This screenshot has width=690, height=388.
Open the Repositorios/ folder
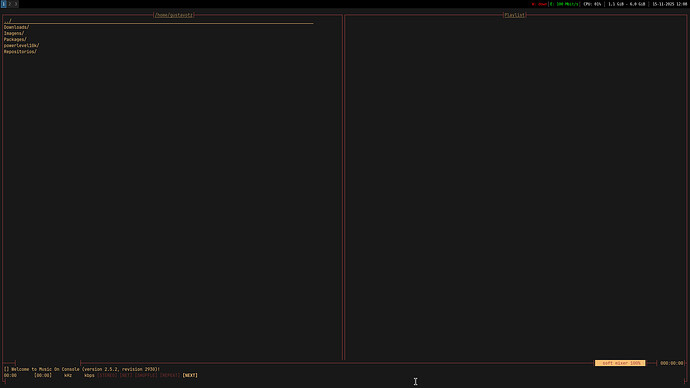20,52
